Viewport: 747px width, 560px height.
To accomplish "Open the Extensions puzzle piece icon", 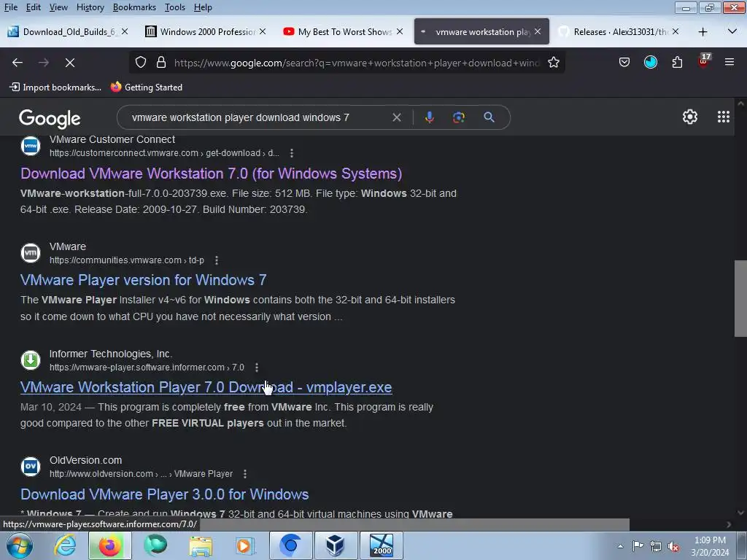I will pyautogui.click(x=677, y=63).
